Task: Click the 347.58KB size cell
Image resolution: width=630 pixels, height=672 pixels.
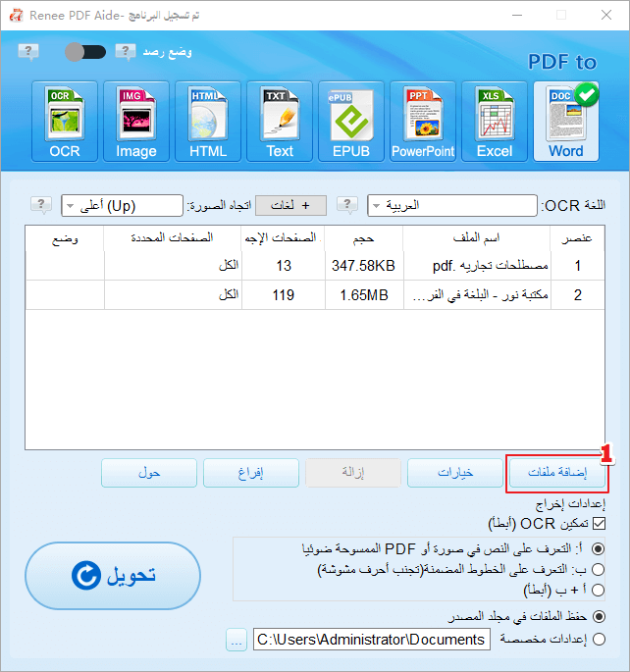Action: click(x=363, y=266)
